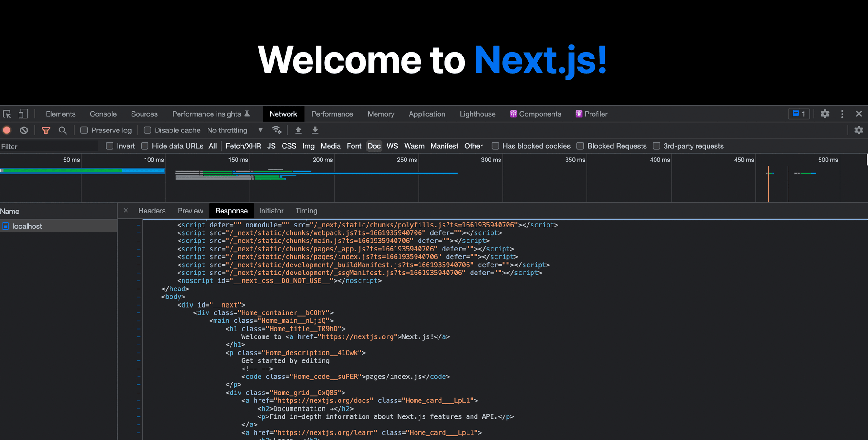Export all requests as HAR file

[315, 130]
